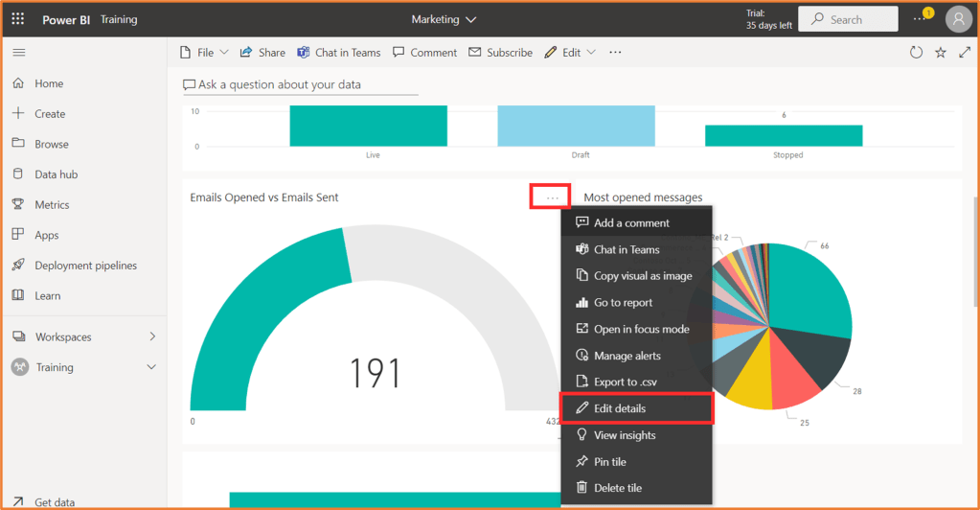Click the Most opened messages title
980x510 pixels.
tap(643, 197)
